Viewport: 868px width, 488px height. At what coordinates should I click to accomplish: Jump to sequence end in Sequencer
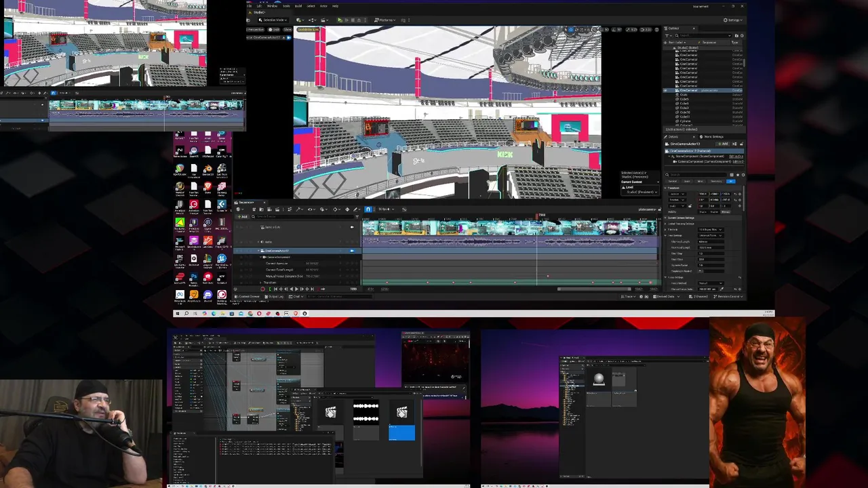coord(313,289)
